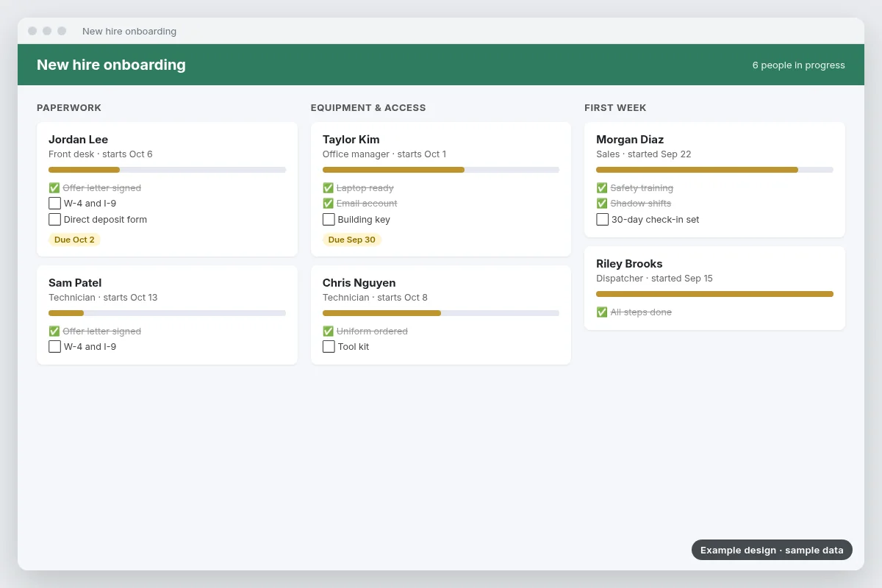This screenshot has width=882, height=588.
Task: Click the struck-through Safety training item
Action: click(x=642, y=188)
